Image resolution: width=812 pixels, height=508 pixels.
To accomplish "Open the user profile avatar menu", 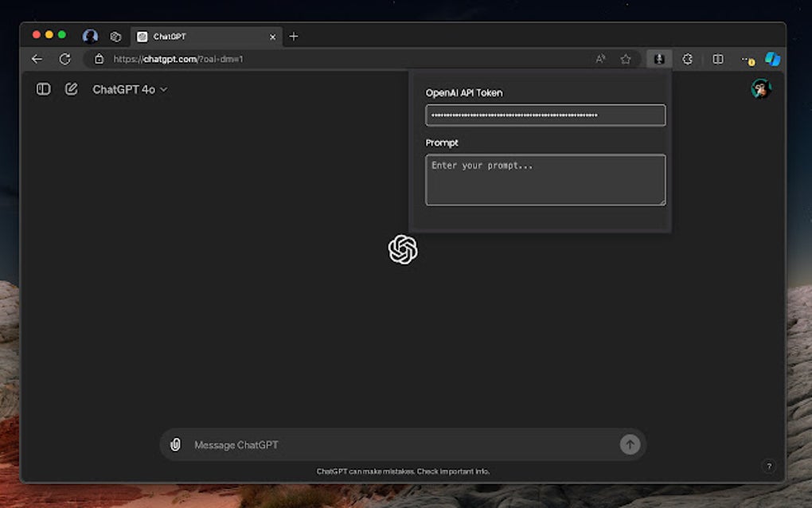I will click(x=761, y=89).
